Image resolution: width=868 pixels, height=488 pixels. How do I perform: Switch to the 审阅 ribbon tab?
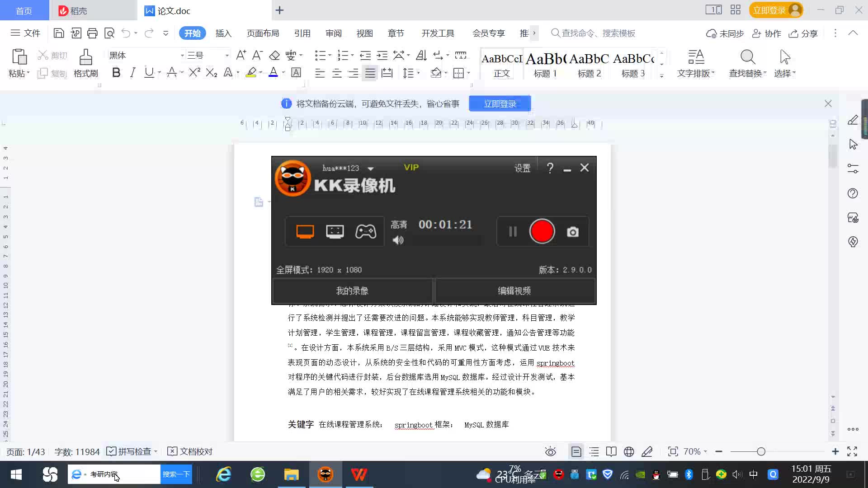[333, 33]
